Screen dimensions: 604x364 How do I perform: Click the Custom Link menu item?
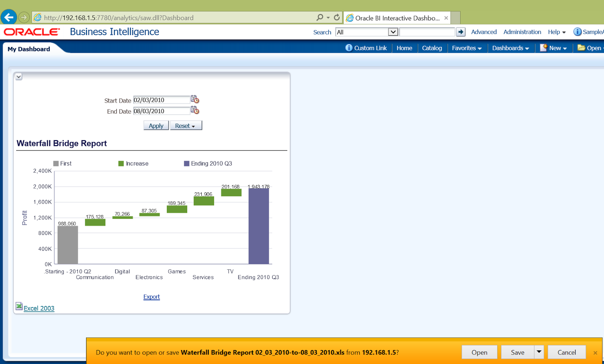tap(370, 48)
